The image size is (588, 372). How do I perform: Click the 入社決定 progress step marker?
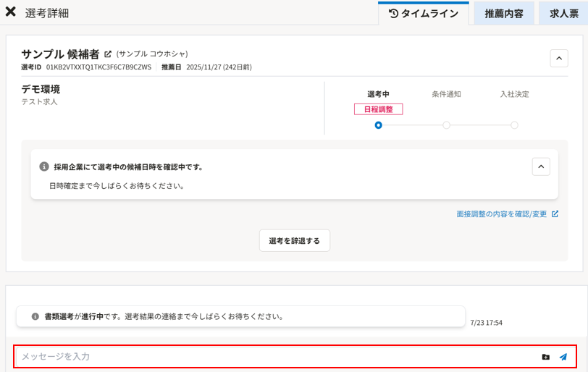click(514, 125)
